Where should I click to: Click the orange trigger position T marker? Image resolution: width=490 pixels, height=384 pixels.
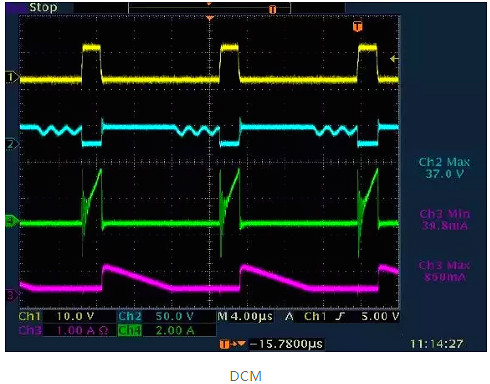pyautogui.click(x=358, y=26)
